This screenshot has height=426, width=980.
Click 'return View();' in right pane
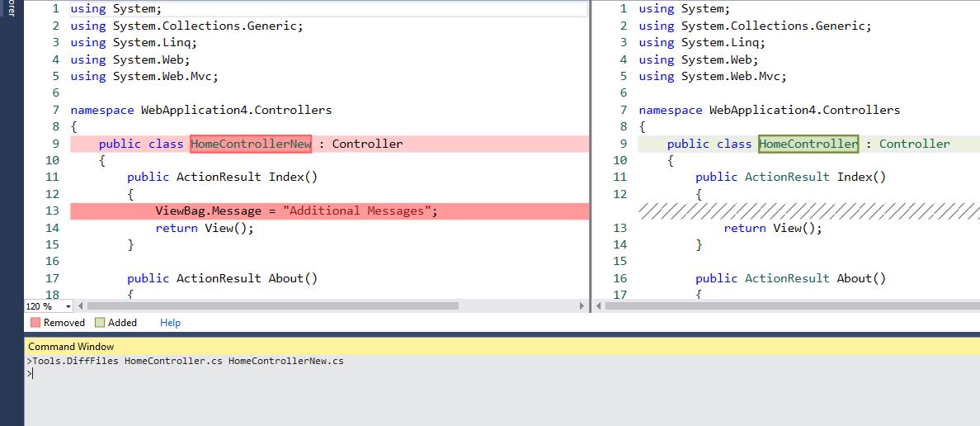click(x=773, y=229)
